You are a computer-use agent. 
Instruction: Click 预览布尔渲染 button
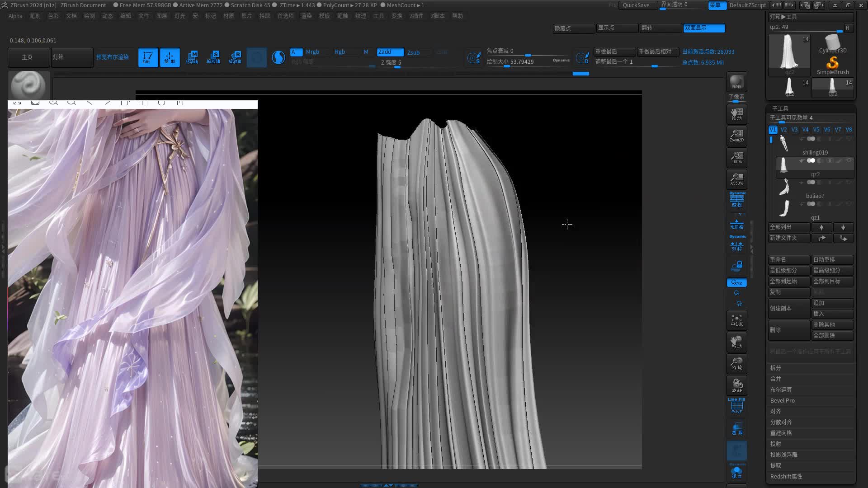[113, 57]
